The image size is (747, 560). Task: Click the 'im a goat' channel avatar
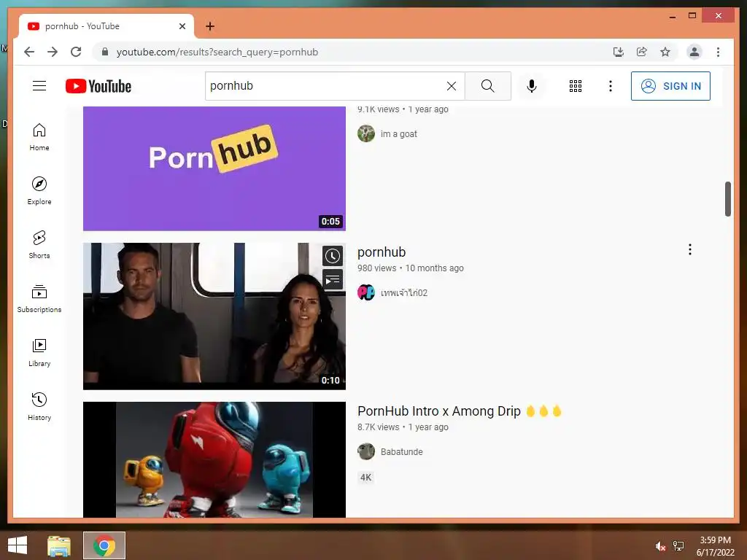(366, 134)
